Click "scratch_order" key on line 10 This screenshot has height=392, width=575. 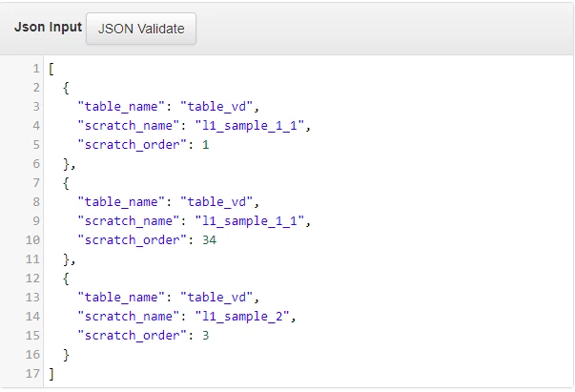132,240
